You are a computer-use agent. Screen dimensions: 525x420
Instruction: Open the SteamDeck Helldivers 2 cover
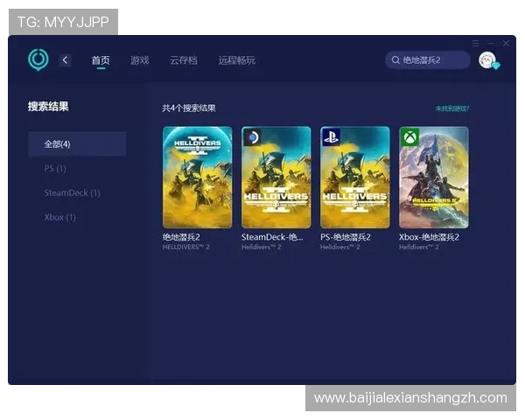click(276, 177)
